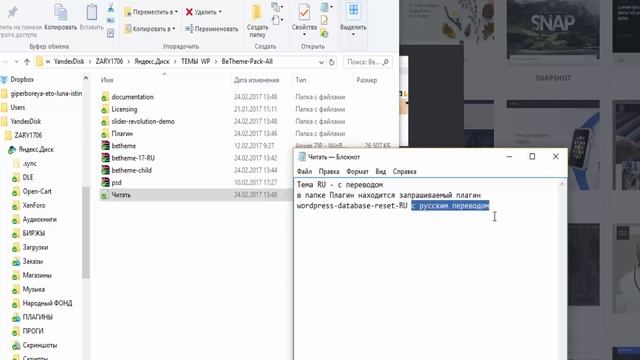Select the Музыка folder in sidebar

coord(33,289)
